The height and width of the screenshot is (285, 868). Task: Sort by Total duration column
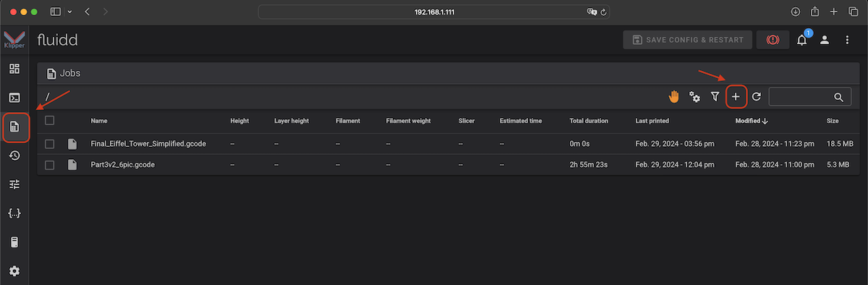[589, 121]
